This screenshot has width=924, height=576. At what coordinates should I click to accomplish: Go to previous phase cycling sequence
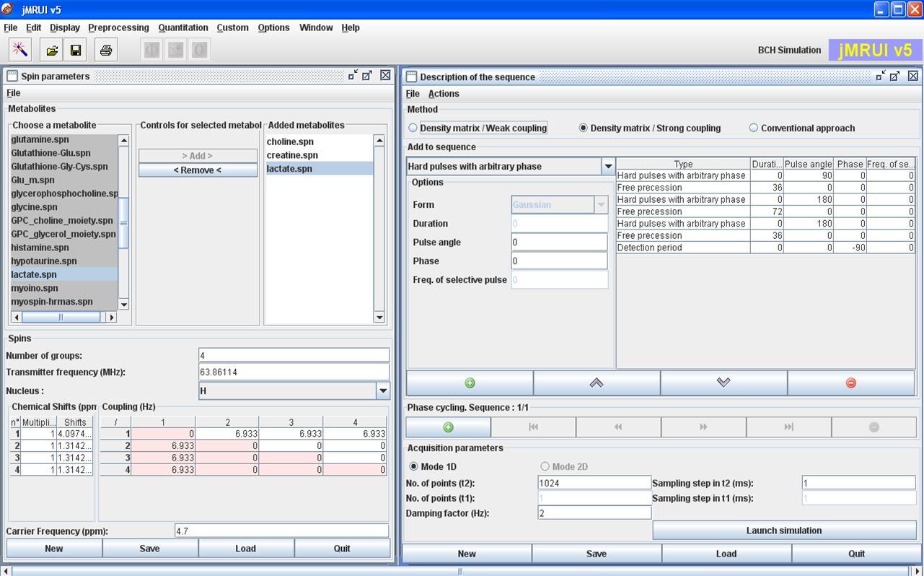(618, 427)
